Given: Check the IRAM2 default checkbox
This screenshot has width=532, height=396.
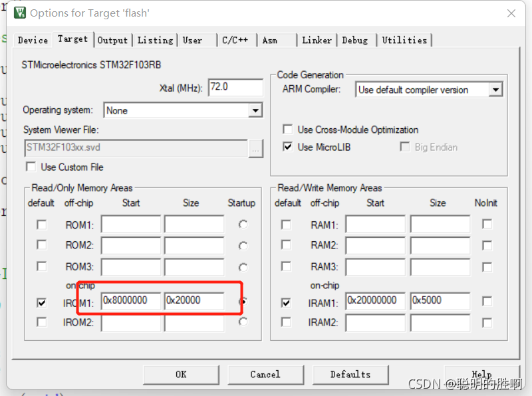Looking at the screenshot, I should (286, 322).
